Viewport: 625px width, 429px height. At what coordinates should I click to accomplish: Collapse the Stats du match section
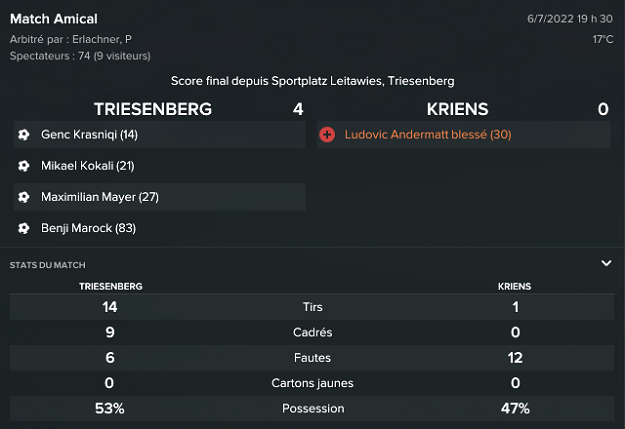coord(606,263)
